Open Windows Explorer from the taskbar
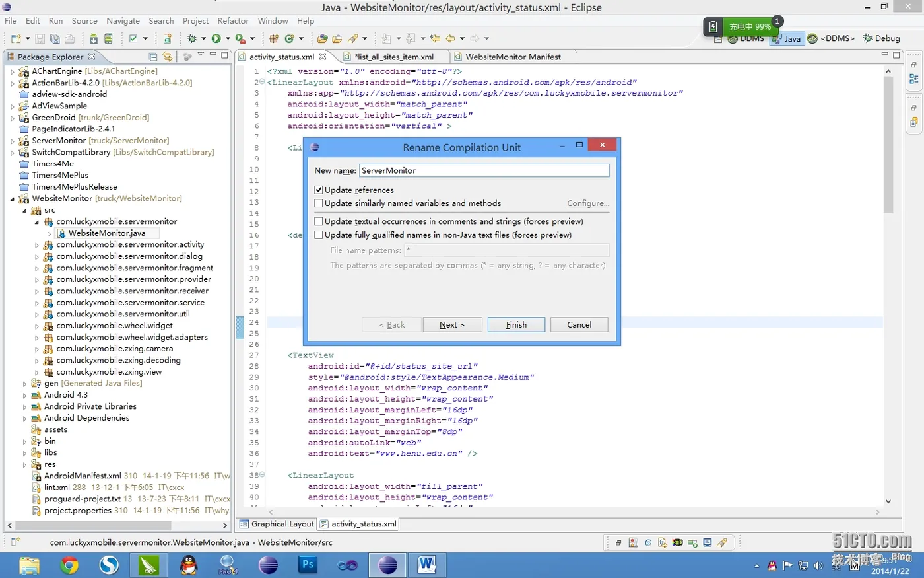924x578 pixels. coord(30,565)
